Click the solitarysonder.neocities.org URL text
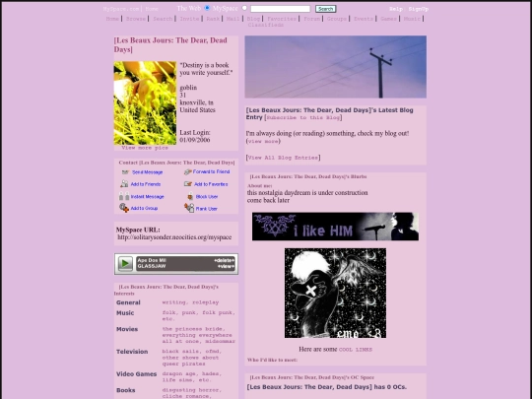This screenshot has width=532, height=399. point(174,237)
